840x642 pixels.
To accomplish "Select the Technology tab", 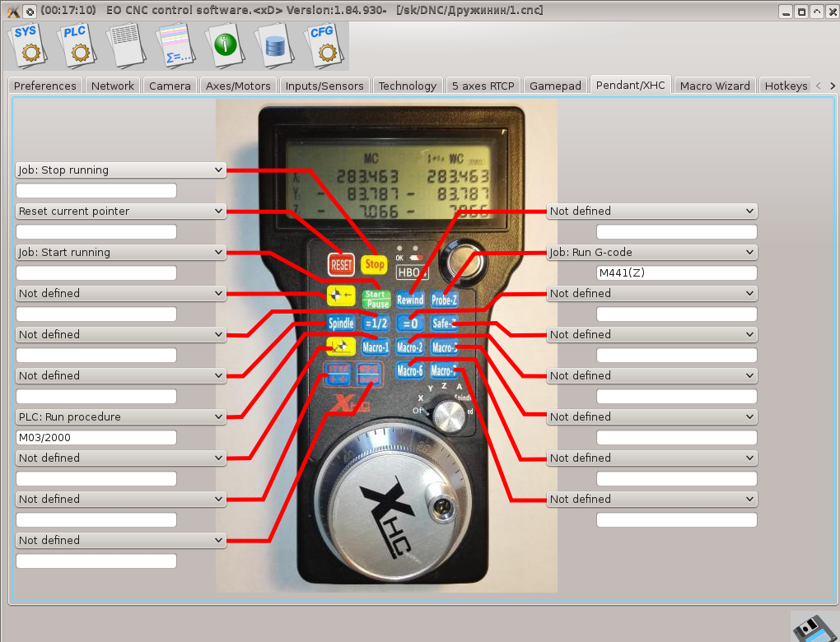I will pos(408,86).
